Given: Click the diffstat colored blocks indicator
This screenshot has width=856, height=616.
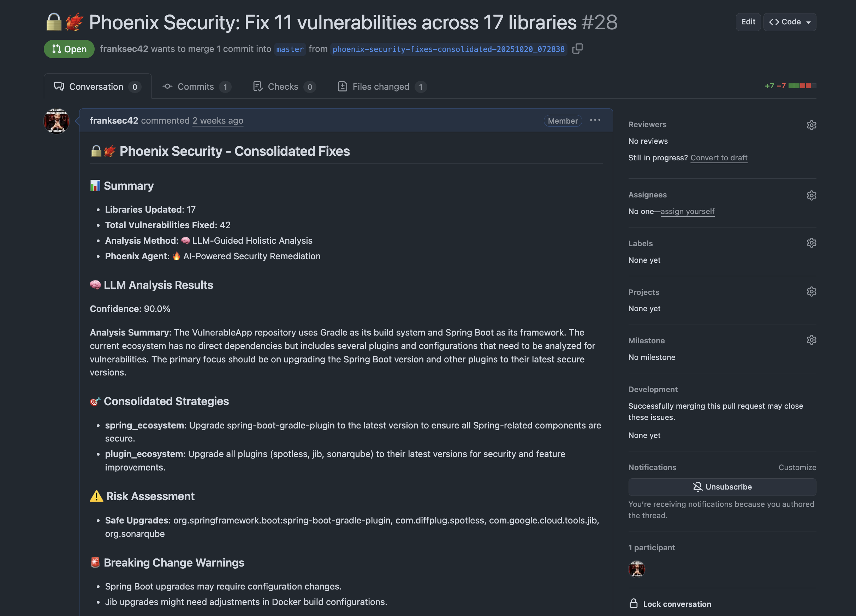Looking at the screenshot, I should pos(802,86).
